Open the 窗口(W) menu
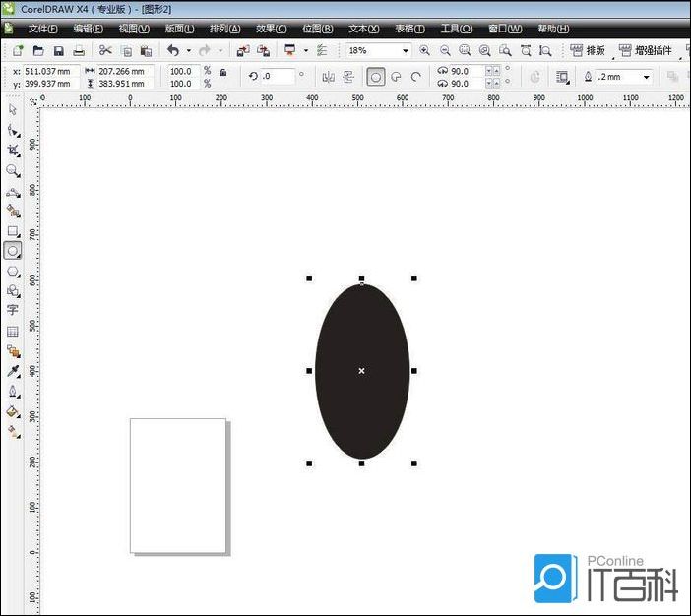The image size is (691, 616). pos(505,29)
